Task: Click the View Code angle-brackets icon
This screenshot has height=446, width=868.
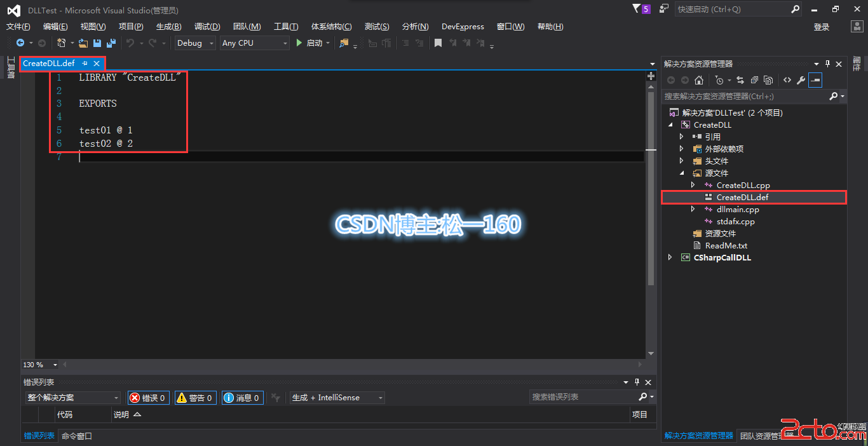Action: pos(787,80)
